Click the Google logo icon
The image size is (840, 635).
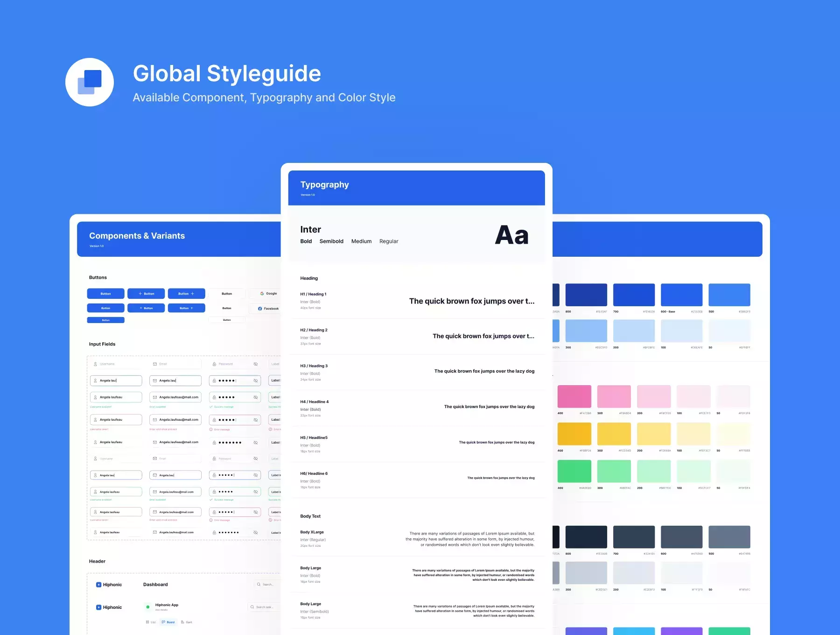point(262,294)
